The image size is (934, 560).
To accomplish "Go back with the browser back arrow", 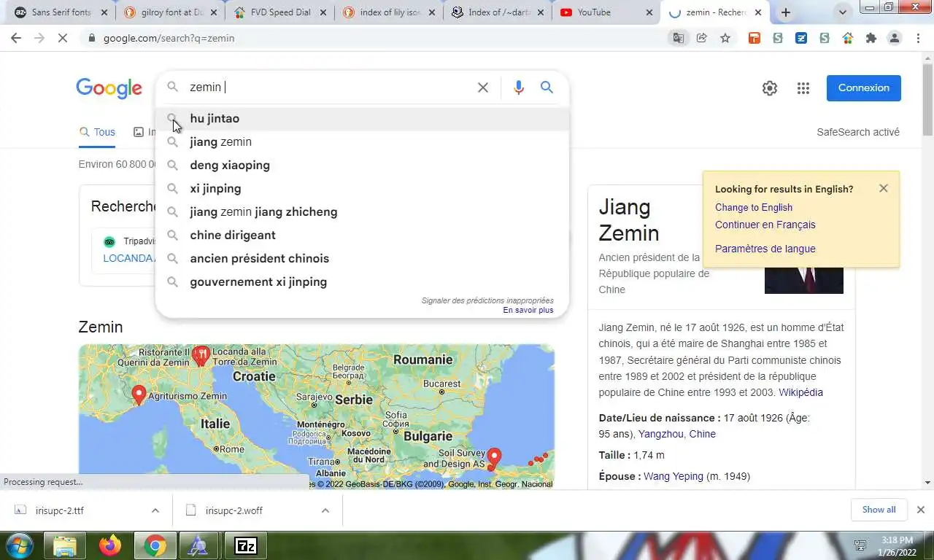I will pyautogui.click(x=16, y=38).
